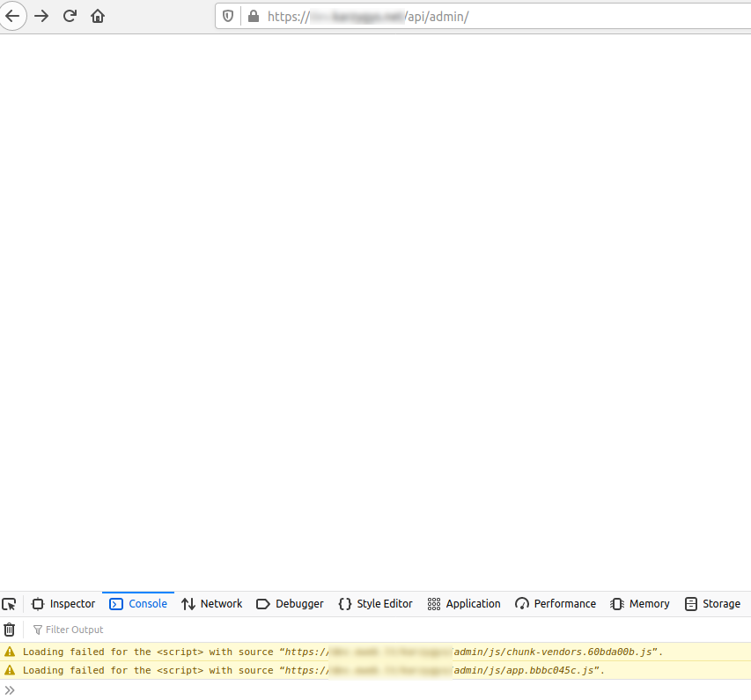Navigate forward to the next page

coord(41,16)
